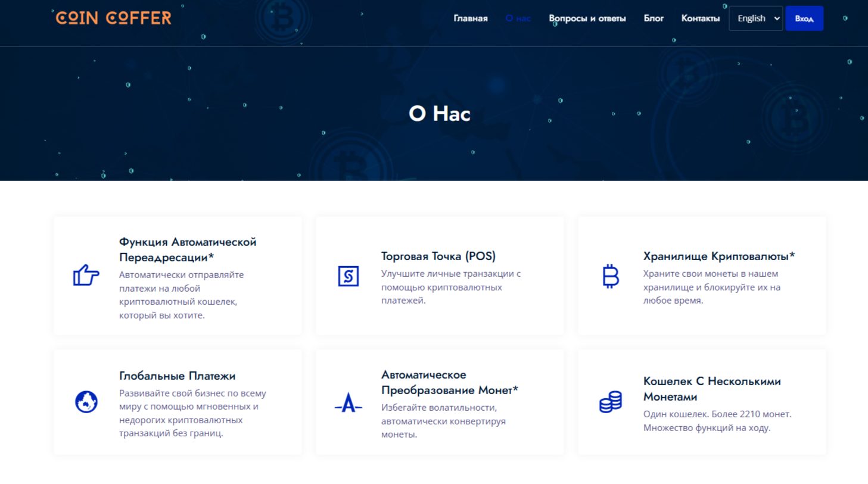
Task: Click the Coin Coffer logo
Action: click(x=113, y=18)
